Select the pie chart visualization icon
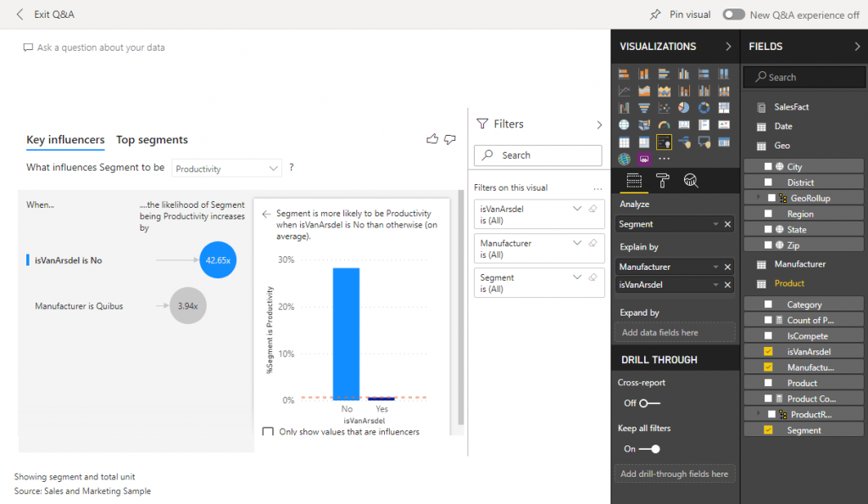Image resolution: width=868 pixels, height=504 pixels. point(684,106)
